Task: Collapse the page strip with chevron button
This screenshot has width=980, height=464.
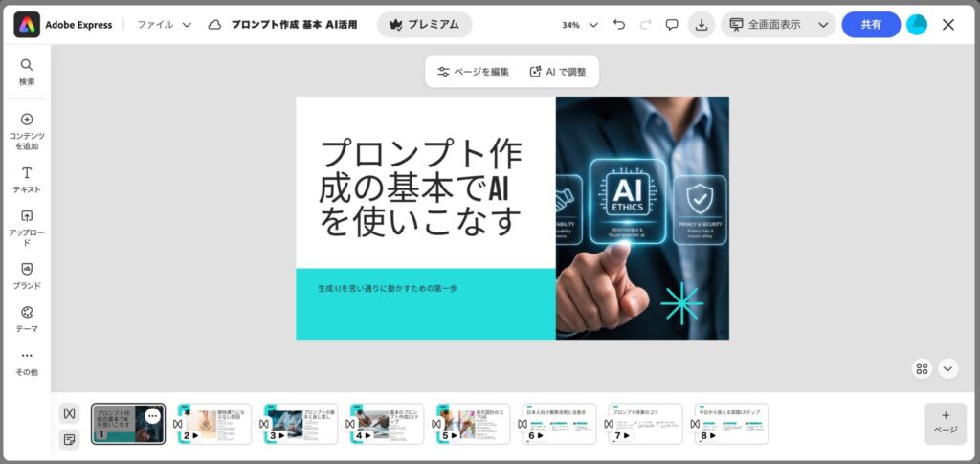Action: click(x=947, y=368)
